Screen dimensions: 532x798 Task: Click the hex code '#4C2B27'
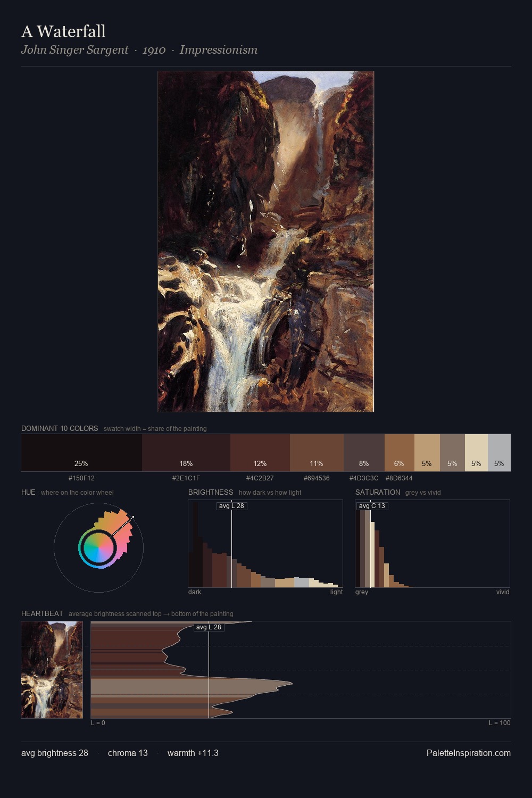pyautogui.click(x=260, y=478)
